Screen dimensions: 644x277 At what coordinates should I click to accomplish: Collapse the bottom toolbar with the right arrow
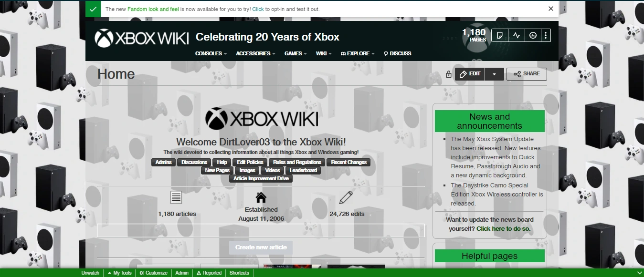tap(640, 273)
